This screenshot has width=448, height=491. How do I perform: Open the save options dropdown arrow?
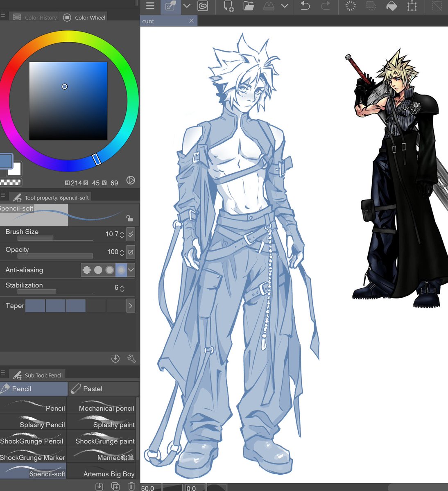click(285, 6)
